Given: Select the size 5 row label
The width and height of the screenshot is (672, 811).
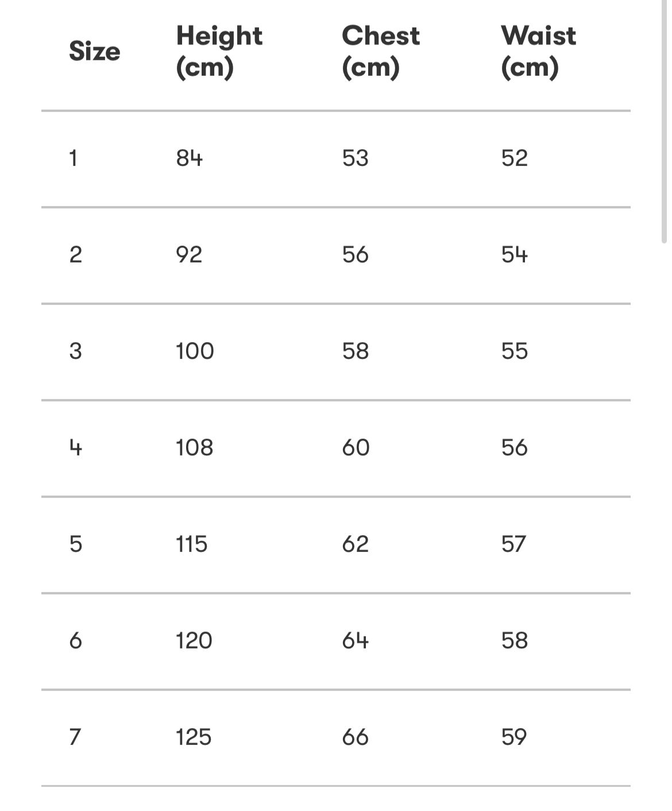Looking at the screenshot, I should [x=75, y=544].
